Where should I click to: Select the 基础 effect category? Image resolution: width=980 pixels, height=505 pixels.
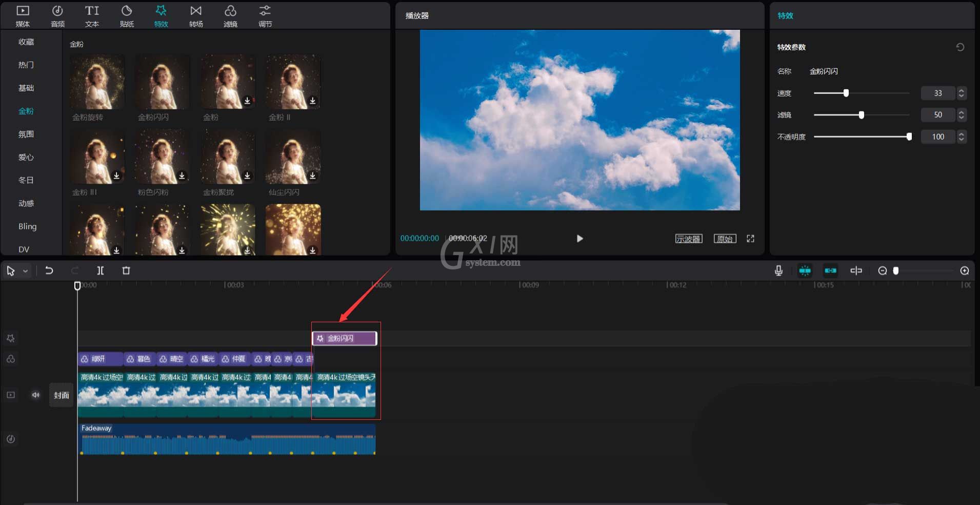click(x=26, y=88)
